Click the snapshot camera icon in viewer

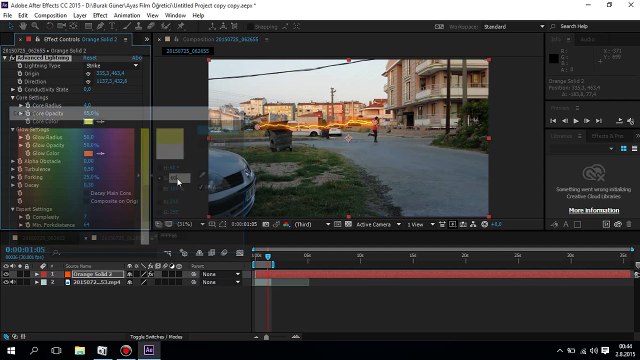click(266, 224)
